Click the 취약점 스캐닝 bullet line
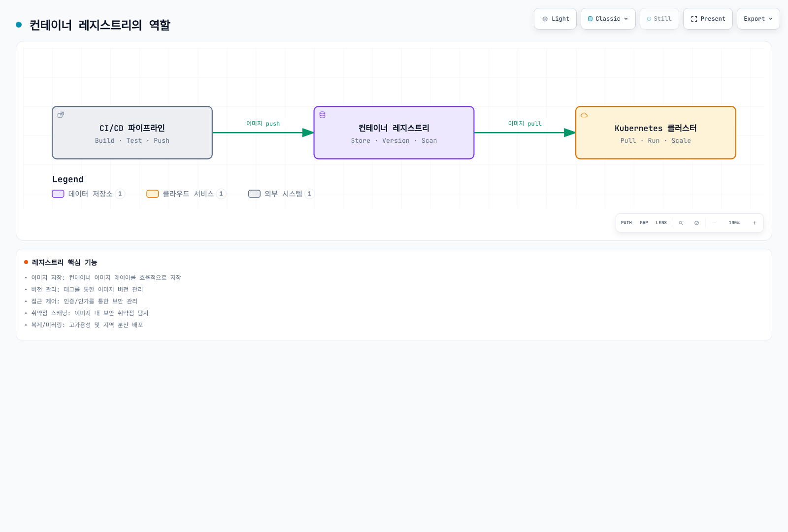 [90, 313]
